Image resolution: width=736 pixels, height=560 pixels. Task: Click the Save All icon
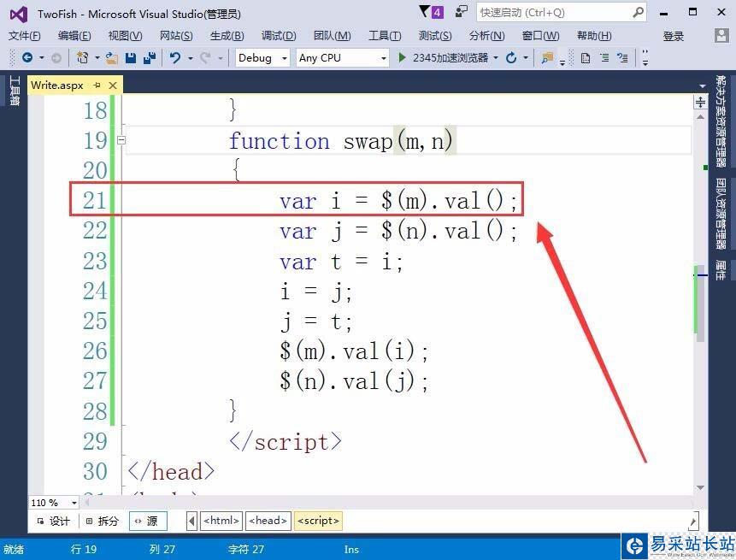[150, 58]
